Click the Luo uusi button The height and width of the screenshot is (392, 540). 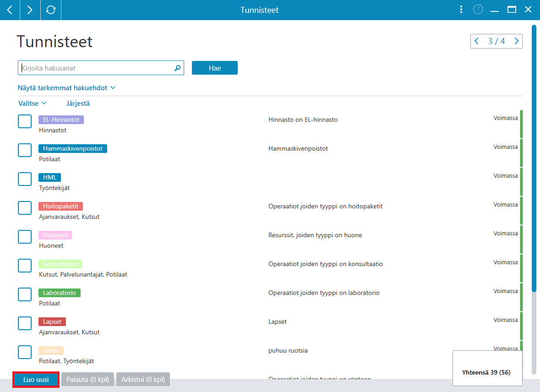pyautogui.click(x=36, y=379)
